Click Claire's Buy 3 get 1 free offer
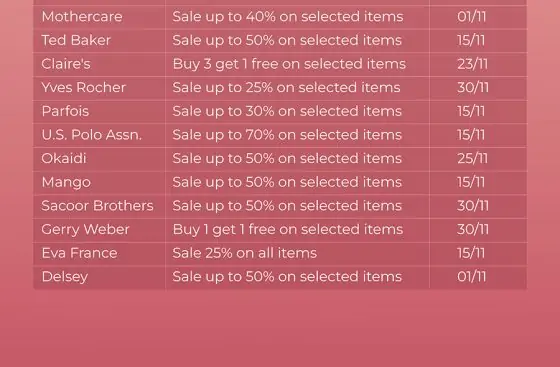This screenshot has height=367, width=560. click(x=289, y=64)
